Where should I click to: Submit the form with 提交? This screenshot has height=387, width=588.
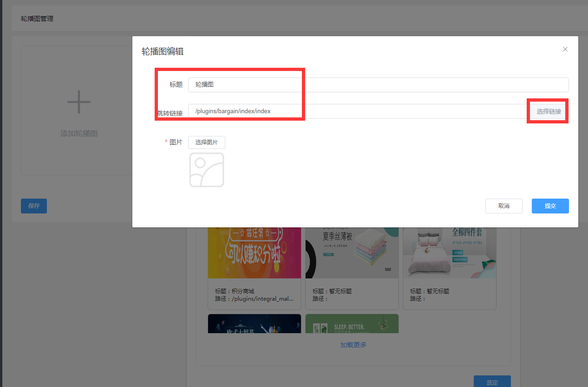(550, 206)
